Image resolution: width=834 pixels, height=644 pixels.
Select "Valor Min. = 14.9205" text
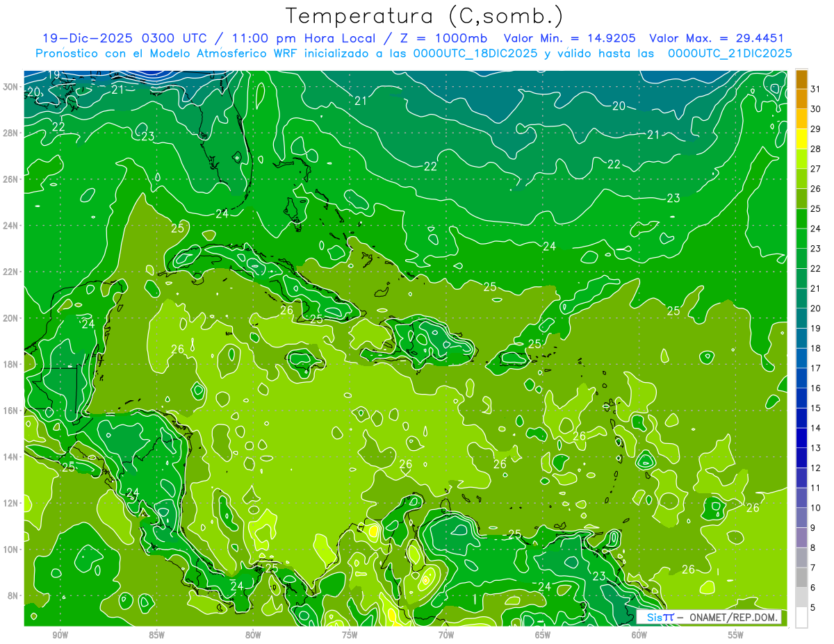(x=570, y=38)
